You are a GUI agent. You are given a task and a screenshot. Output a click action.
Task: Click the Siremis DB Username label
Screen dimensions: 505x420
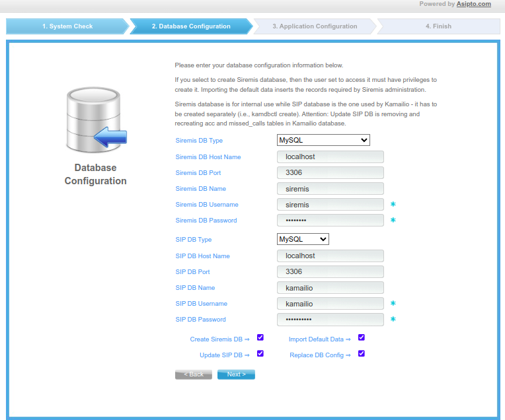(x=207, y=204)
